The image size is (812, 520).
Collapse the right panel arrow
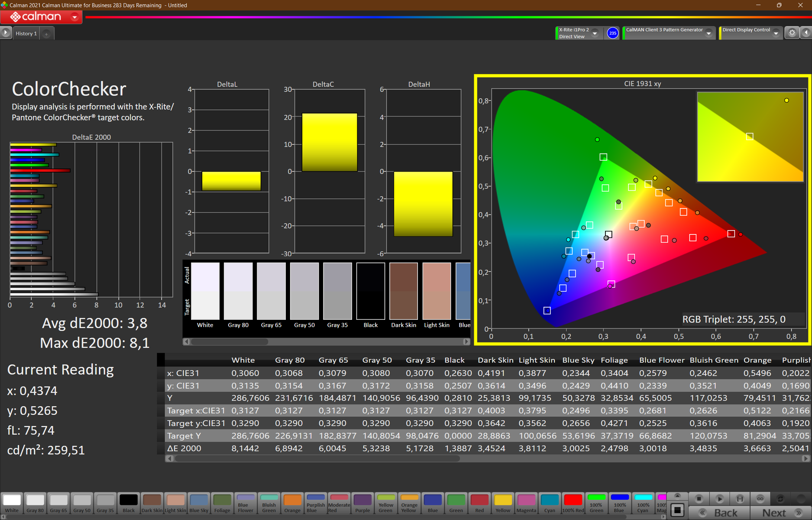806,33
